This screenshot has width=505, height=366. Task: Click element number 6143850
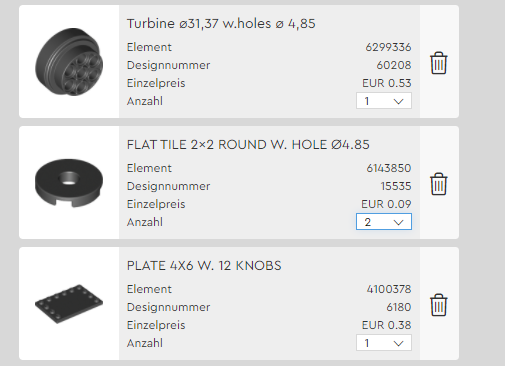pos(389,168)
